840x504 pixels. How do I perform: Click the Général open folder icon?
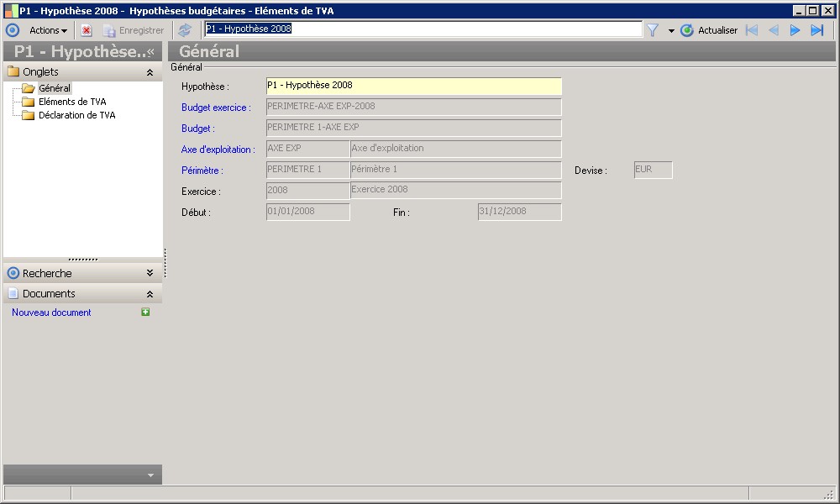tap(28, 88)
